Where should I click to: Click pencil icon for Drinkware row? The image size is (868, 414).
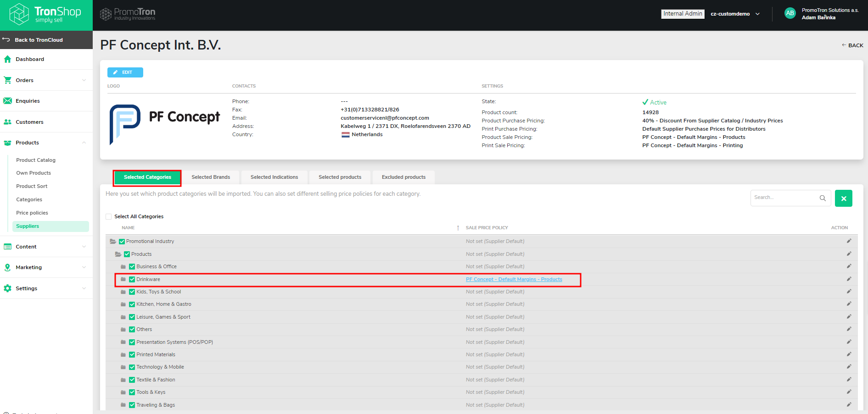coord(849,279)
